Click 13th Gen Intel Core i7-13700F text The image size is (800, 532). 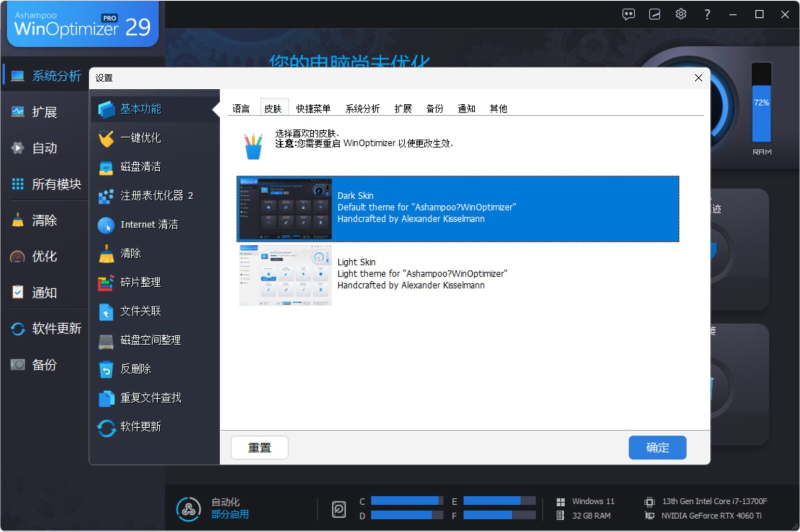click(714, 501)
